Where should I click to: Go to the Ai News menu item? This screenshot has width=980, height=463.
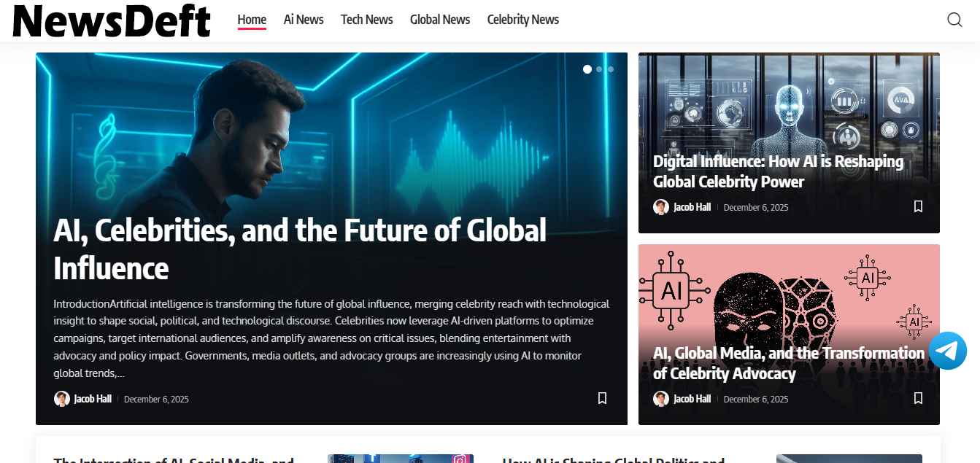coord(304,20)
